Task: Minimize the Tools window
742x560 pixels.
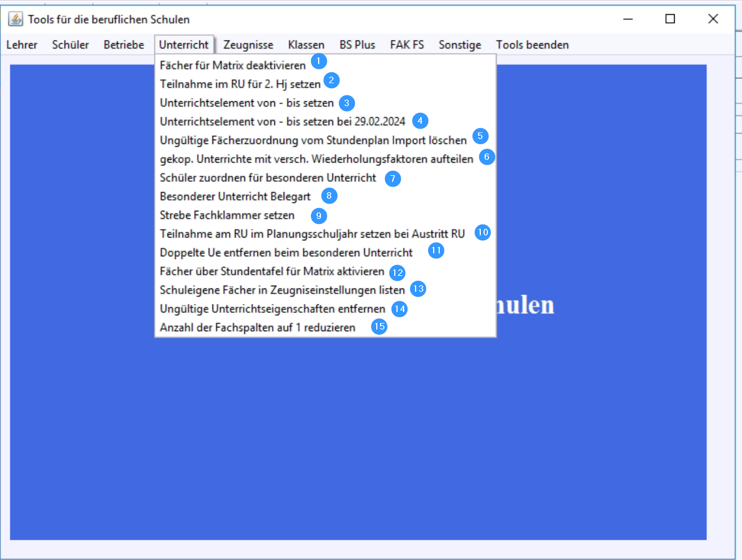Action: point(628,19)
